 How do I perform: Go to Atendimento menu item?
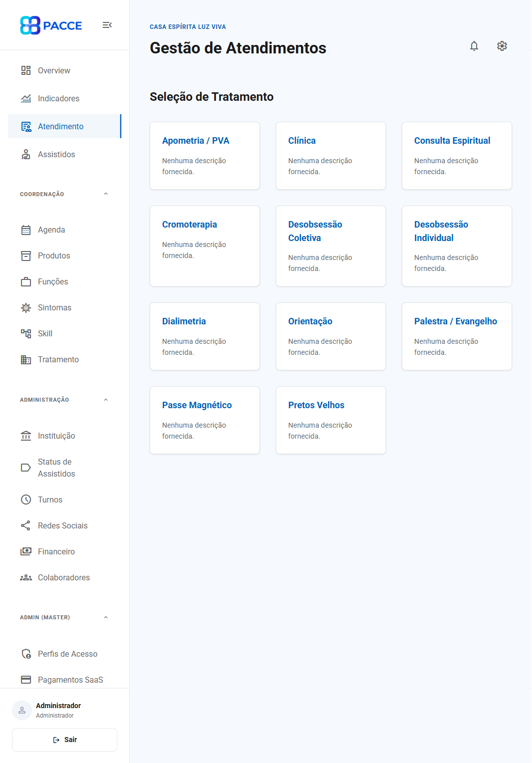[64, 126]
